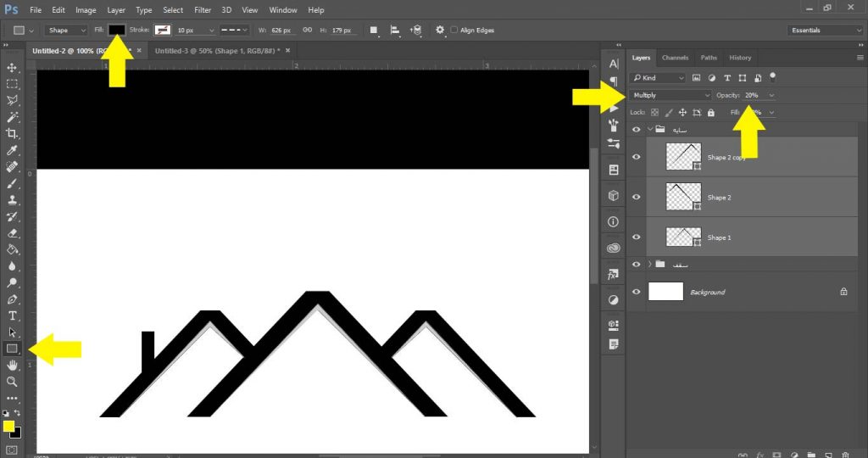Open the path operations gear settings

pyautogui.click(x=440, y=30)
